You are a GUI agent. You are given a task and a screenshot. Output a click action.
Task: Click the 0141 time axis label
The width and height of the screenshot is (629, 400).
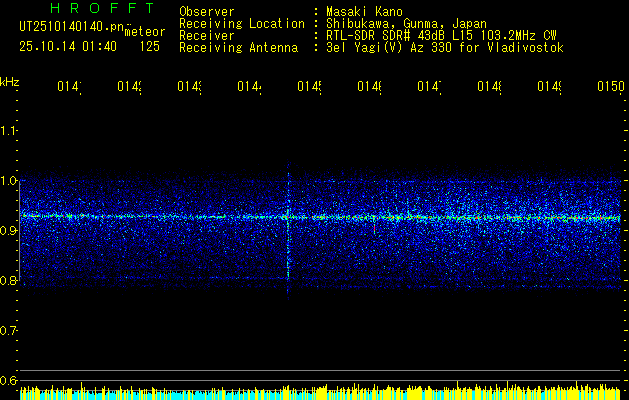pos(69,87)
